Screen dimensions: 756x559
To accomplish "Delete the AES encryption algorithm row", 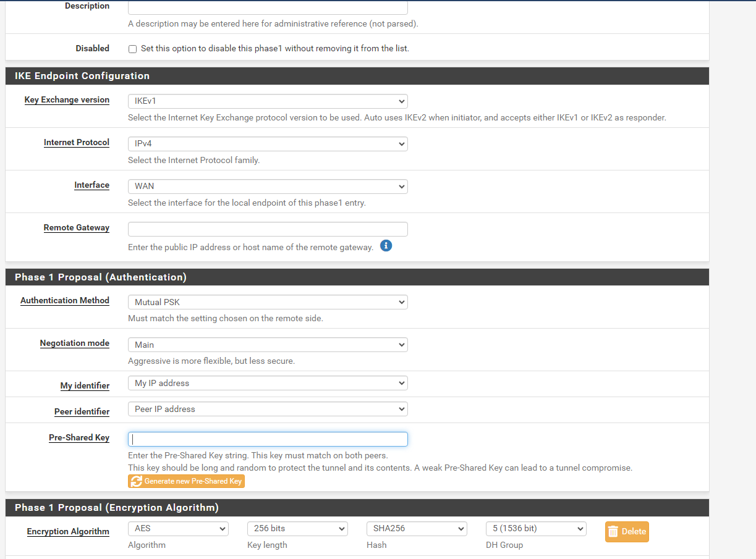I will (x=627, y=531).
